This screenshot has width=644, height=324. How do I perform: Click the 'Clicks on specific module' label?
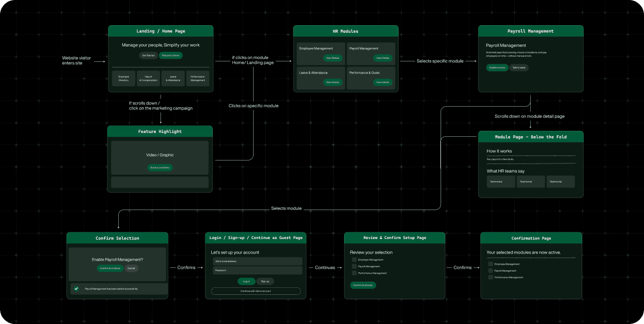tap(254, 106)
